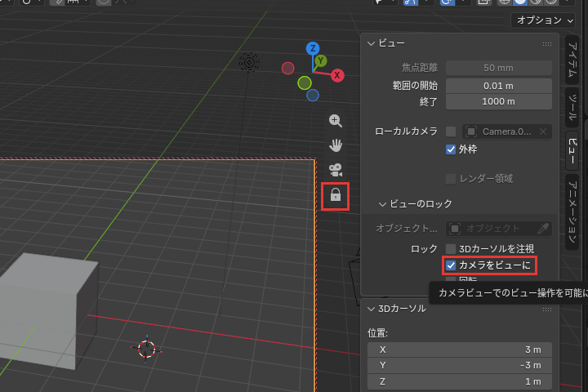588x392 pixels.
Task: Click the ローカルカメラ label text
Action: coord(406,131)
